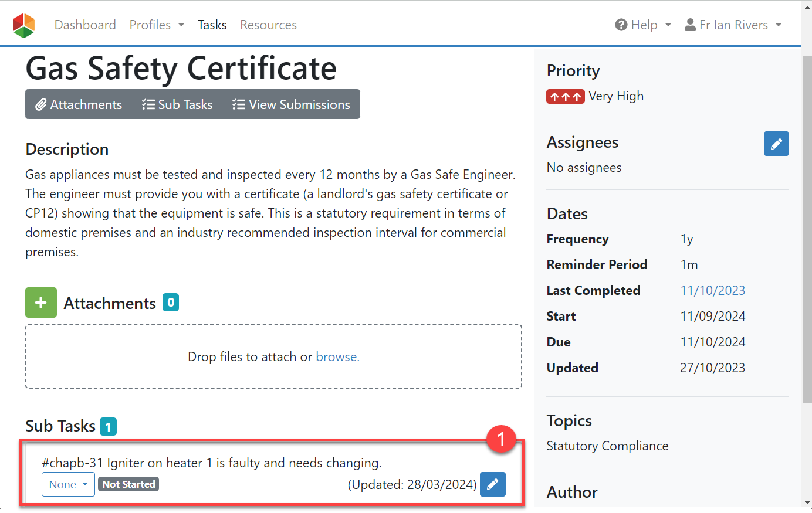Click the View Submissions button
The image size is (812, 513).
(291, 104)
